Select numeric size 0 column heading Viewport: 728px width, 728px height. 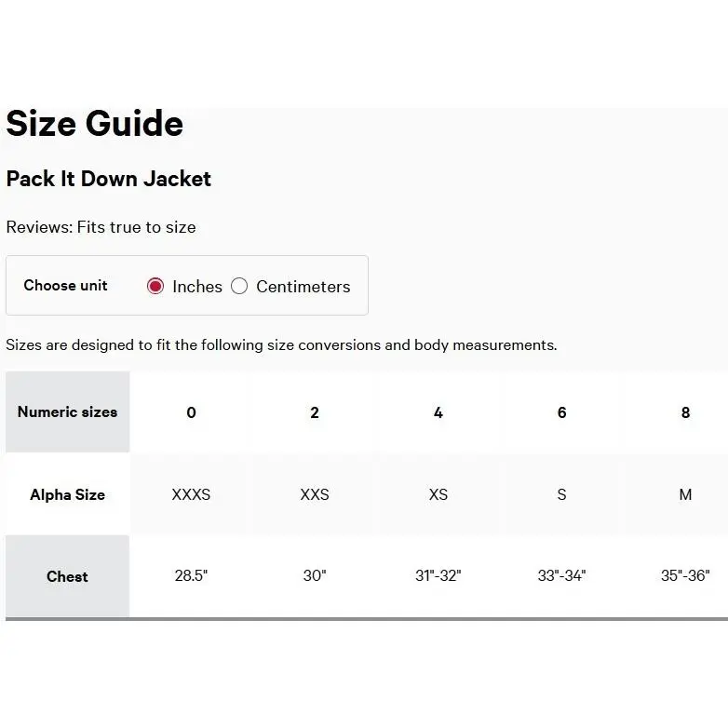191,412
